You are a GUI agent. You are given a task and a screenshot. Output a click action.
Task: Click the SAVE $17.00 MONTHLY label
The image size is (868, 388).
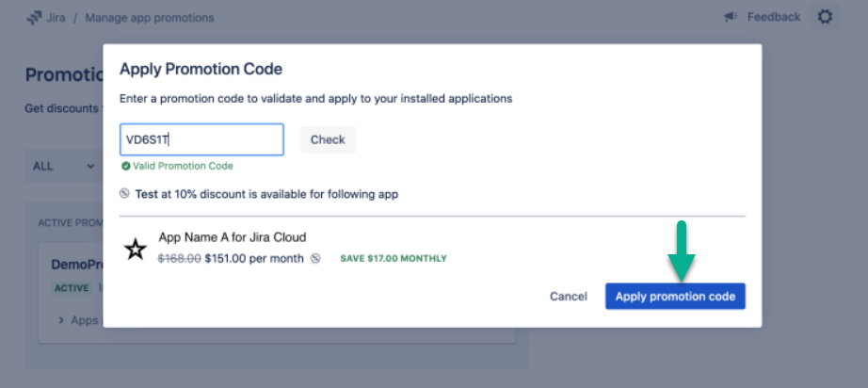(x=394, y=258)
